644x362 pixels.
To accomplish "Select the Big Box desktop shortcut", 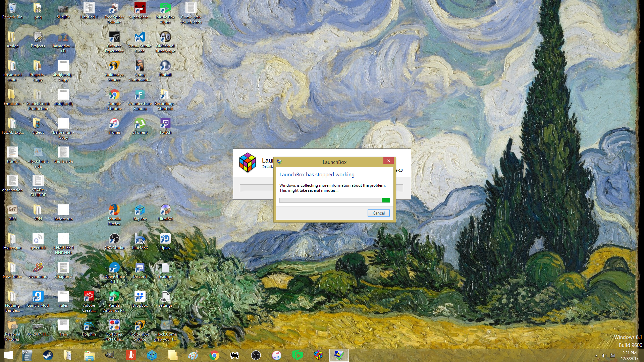I will tap(140, 213).
